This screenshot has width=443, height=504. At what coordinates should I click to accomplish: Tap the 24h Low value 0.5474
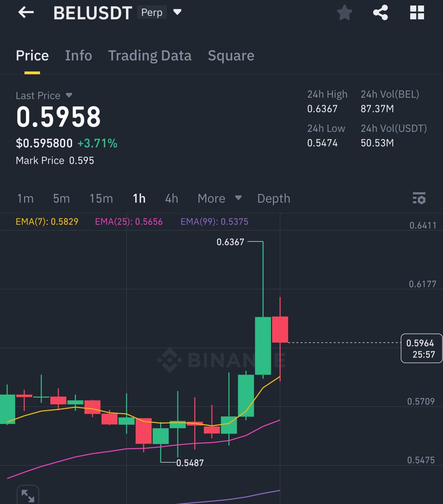click(x=322, y=143)
